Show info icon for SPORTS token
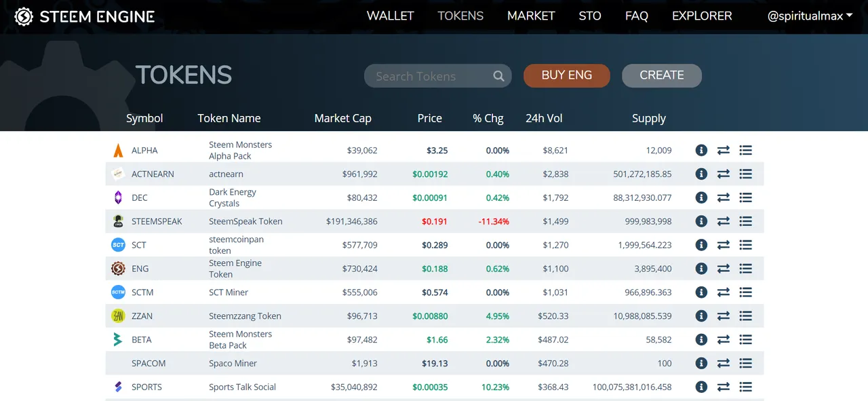868x401 pixels. click(701, 387)
